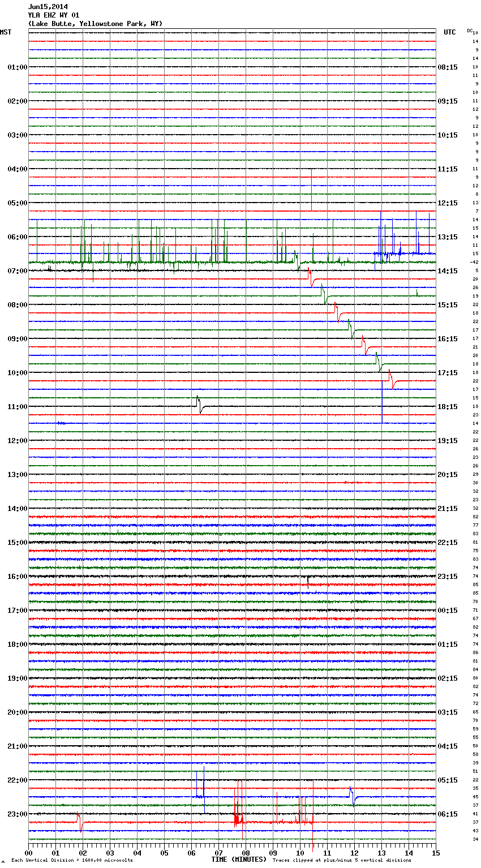Click the '04:15' UTC row label
Image resolution: width=481 pixels, height=868 pixels.
coord(448,746)
